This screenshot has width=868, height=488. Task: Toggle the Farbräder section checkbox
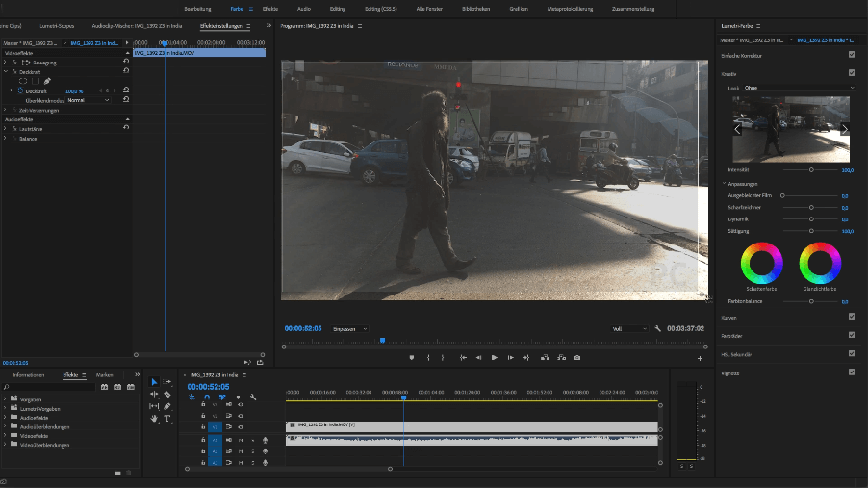click(x=852, y=335)
